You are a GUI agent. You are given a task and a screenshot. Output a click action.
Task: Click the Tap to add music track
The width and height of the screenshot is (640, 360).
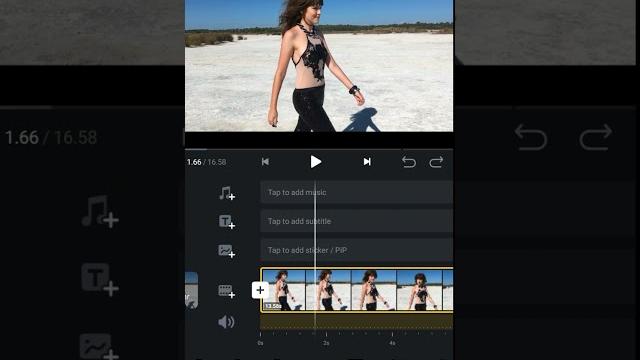356,192
